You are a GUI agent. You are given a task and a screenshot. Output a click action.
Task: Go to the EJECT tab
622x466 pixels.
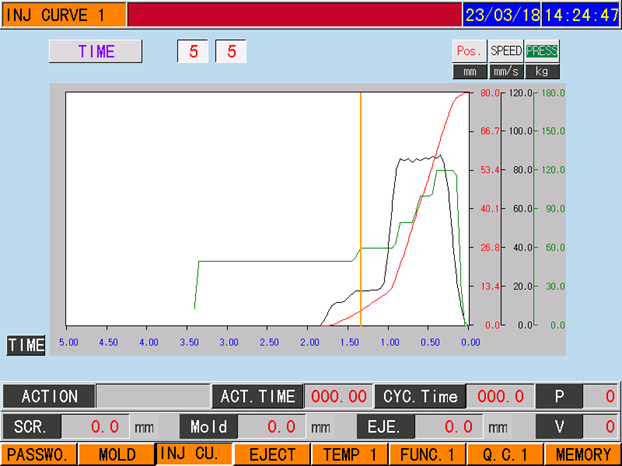coord(272,455)
